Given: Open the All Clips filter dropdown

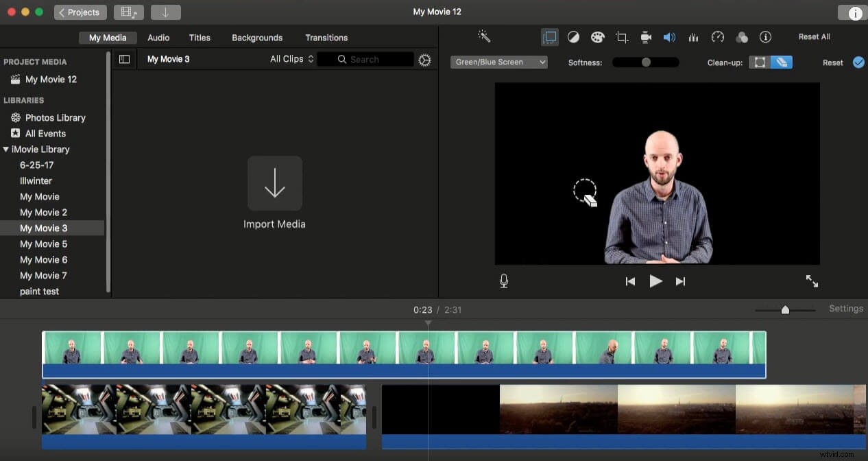Looking at the screenshot, I should tap(291, 59).
